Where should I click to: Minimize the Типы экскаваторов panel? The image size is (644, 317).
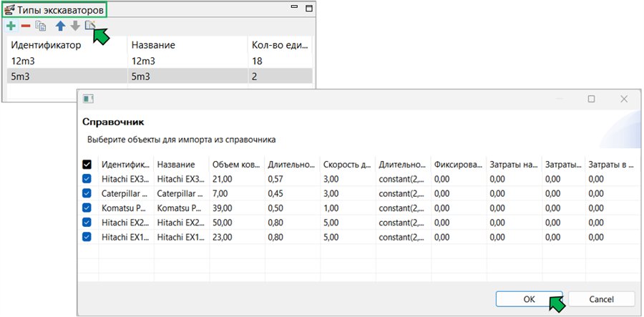coord(294,7)
